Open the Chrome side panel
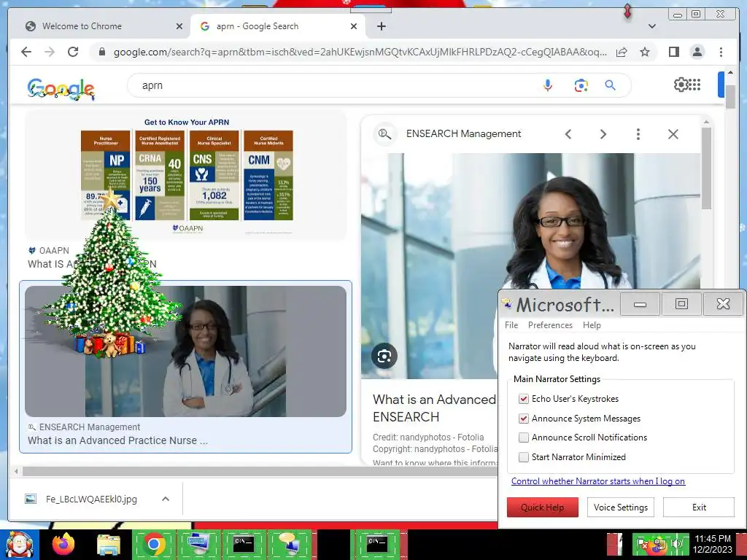The width and height of the screenshot is (747, 560). click(673, 52)
